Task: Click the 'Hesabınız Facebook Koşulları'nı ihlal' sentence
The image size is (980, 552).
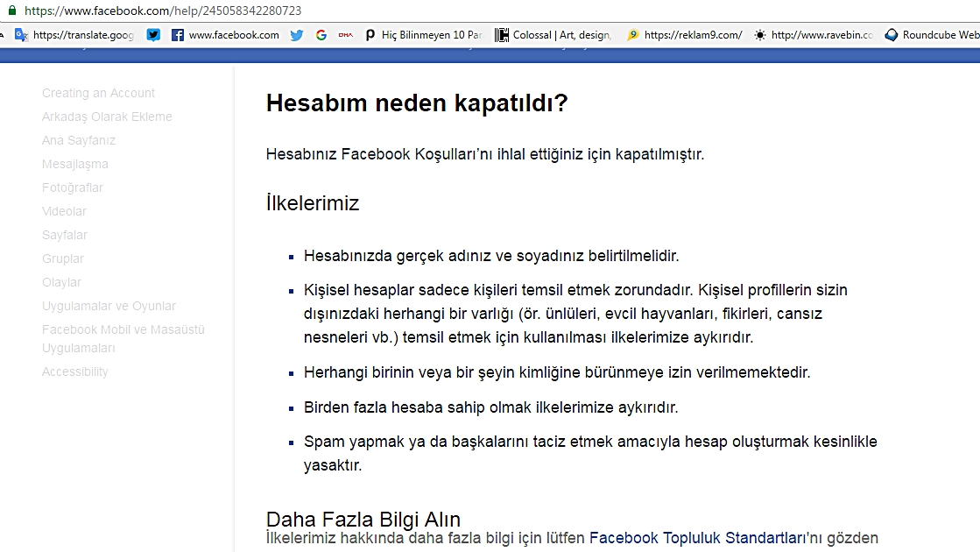Action: tap(485, 154)
